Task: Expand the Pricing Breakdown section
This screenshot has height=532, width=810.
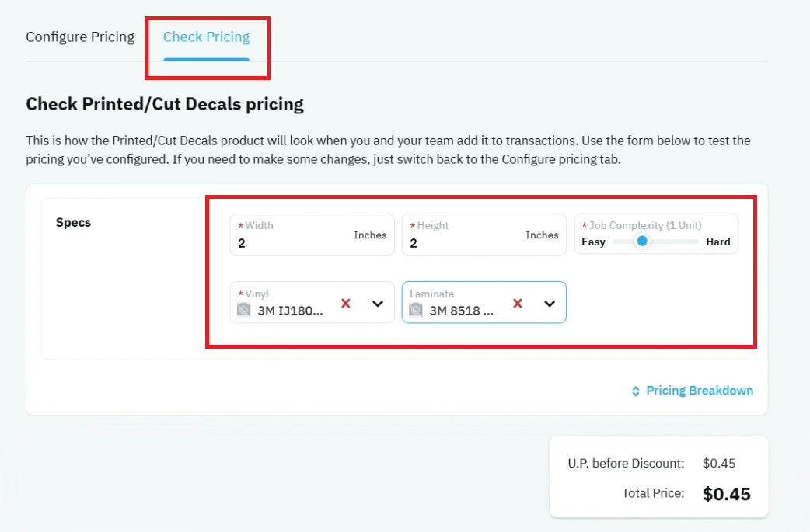Action: [x=692, y=391]
